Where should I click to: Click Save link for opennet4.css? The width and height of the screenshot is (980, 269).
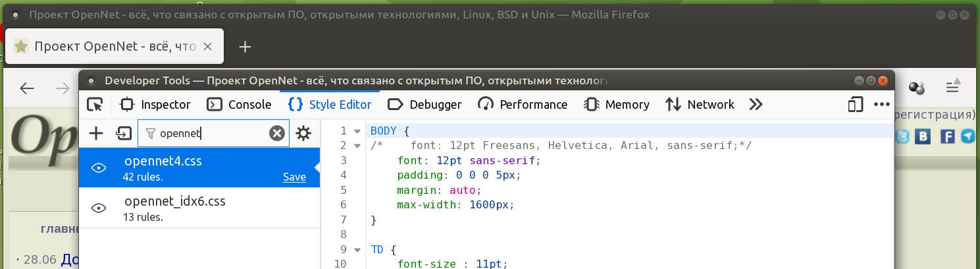[294, 177]
